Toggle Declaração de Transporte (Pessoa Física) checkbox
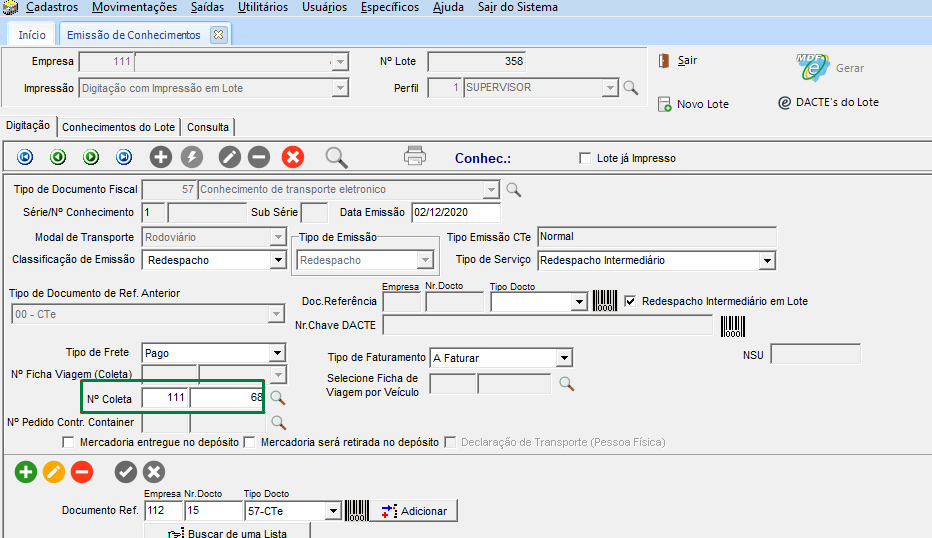This screenshot has width=932, height=538. (450, 442)
